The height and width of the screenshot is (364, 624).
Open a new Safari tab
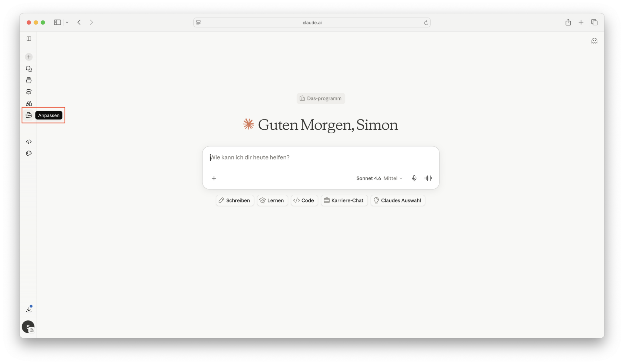tap(581, 22)
